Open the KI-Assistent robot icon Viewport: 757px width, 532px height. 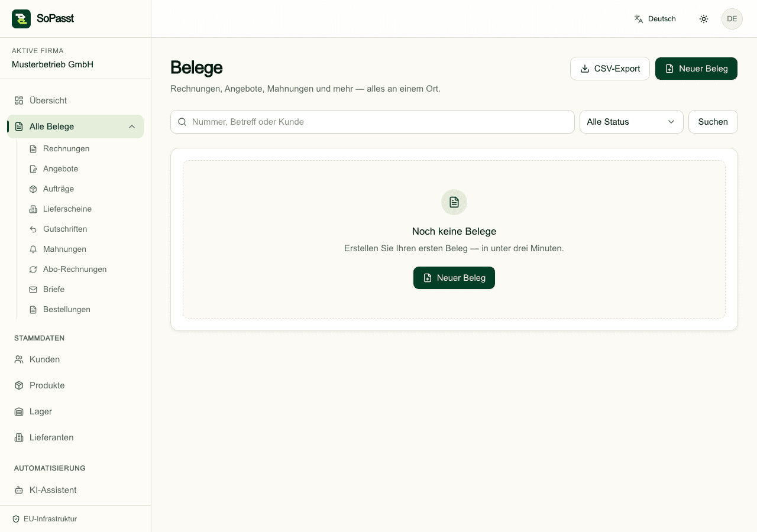19,490
